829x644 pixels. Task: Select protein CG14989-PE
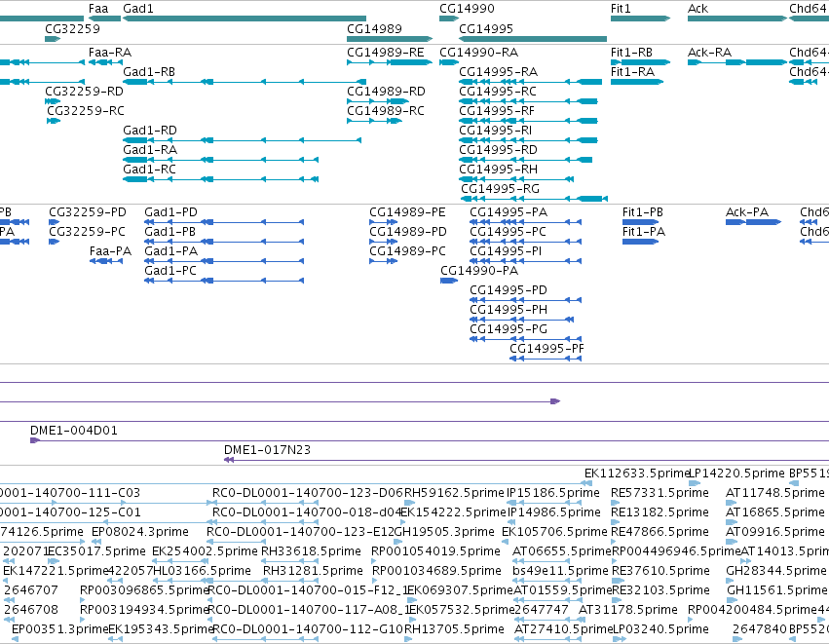pyautogui.click(x=383, y=222)
